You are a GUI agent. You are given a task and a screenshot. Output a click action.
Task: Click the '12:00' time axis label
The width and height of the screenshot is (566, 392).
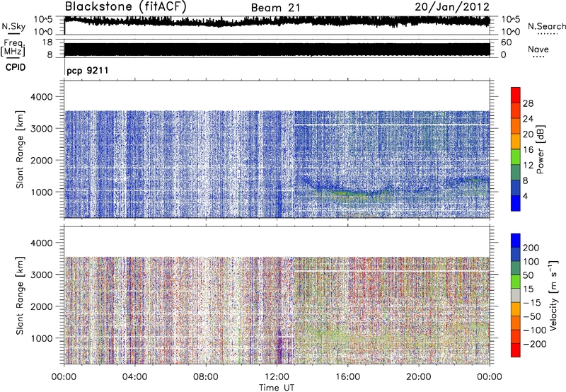277,377
